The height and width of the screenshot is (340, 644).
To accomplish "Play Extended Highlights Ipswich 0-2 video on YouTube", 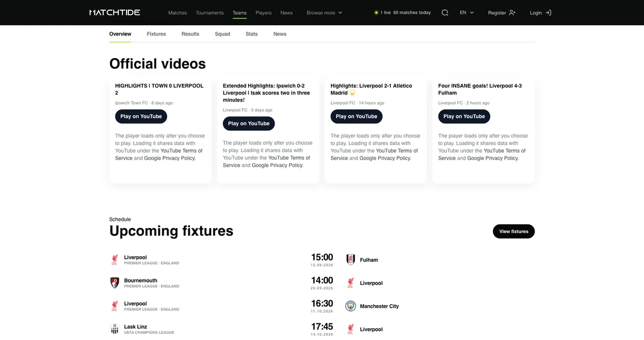I will coord(249,124).
